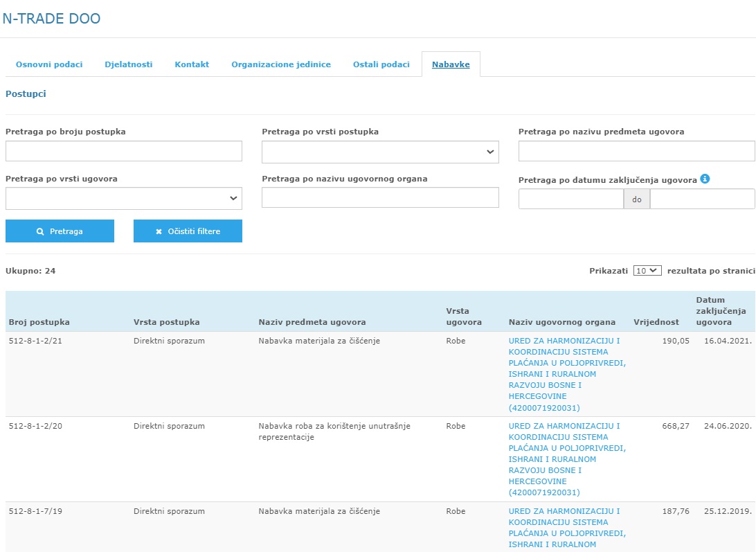Click the procedure number search field

coord(124,151)
